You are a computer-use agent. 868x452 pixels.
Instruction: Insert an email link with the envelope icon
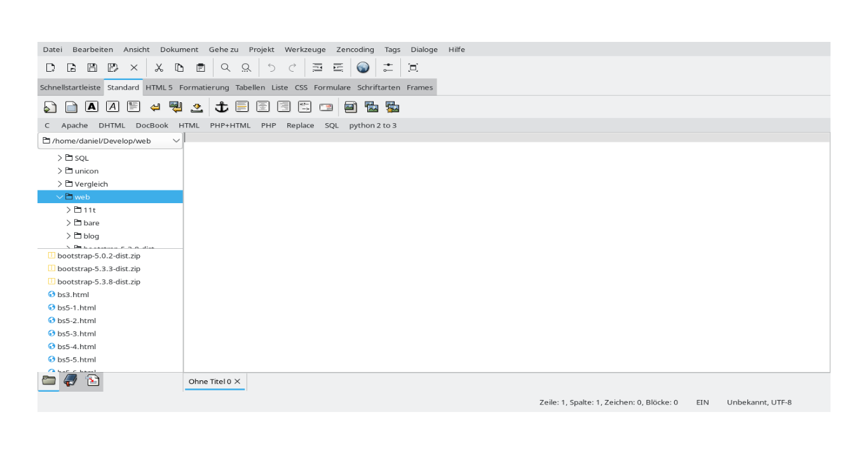pos(326,107)
